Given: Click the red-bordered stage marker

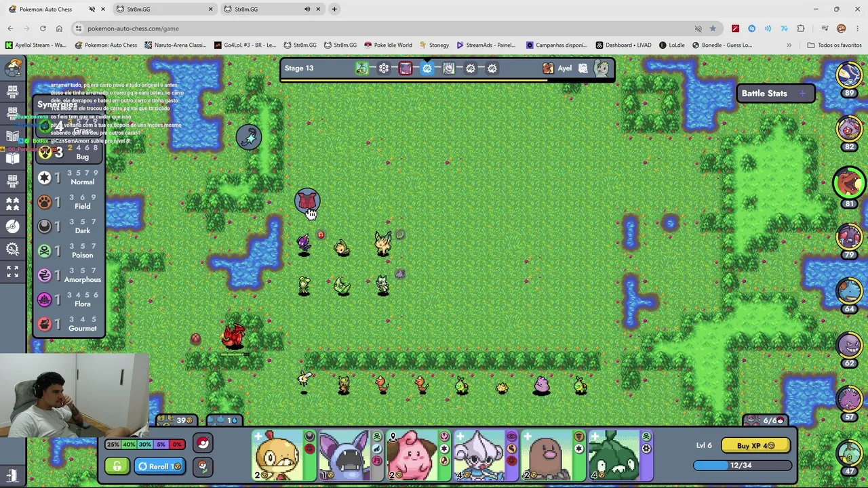Looking at the screenshot, I should 406,68.
